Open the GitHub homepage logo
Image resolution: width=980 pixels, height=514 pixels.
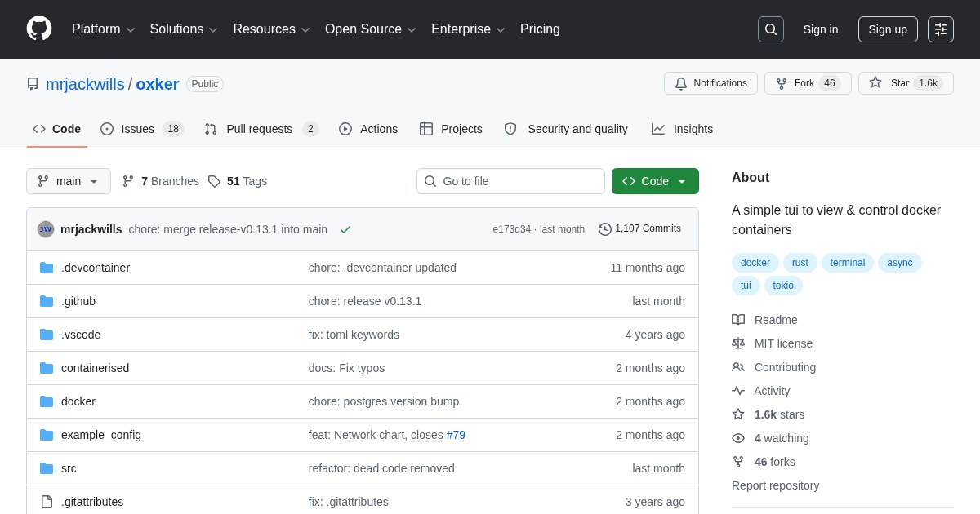39,29
